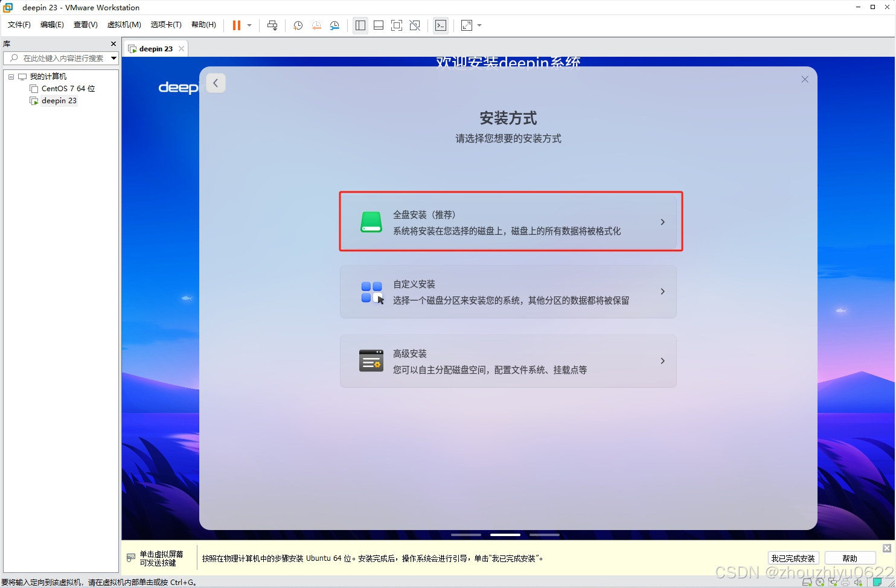
Task: Click the highlighted middle progress step indicator
Action: click(505, 535)
